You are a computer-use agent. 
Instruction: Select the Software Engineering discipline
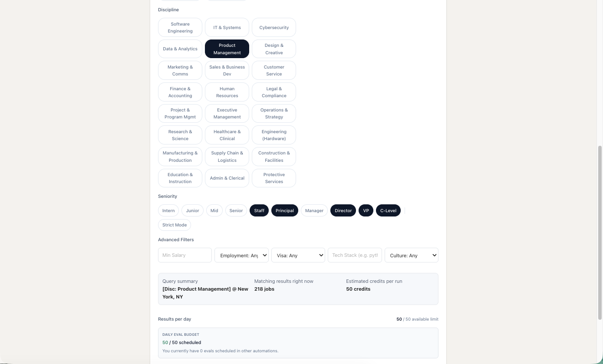180,27
